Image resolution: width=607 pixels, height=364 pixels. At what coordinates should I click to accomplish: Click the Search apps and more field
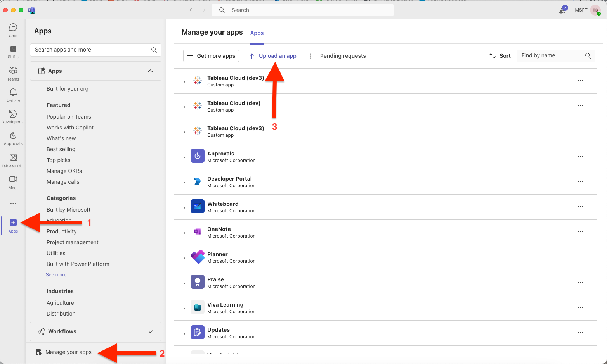[x=95, y=50]
